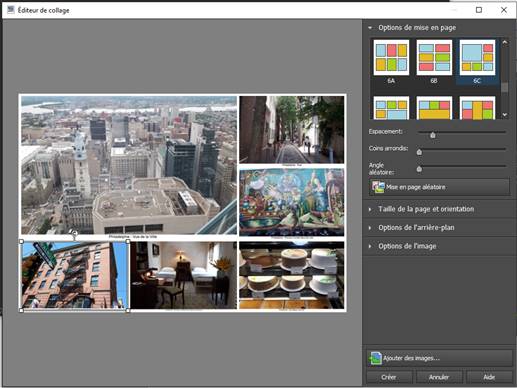Select the narrow alley street photo
This screenshot has height=388, width=517.
click(292, 130)
